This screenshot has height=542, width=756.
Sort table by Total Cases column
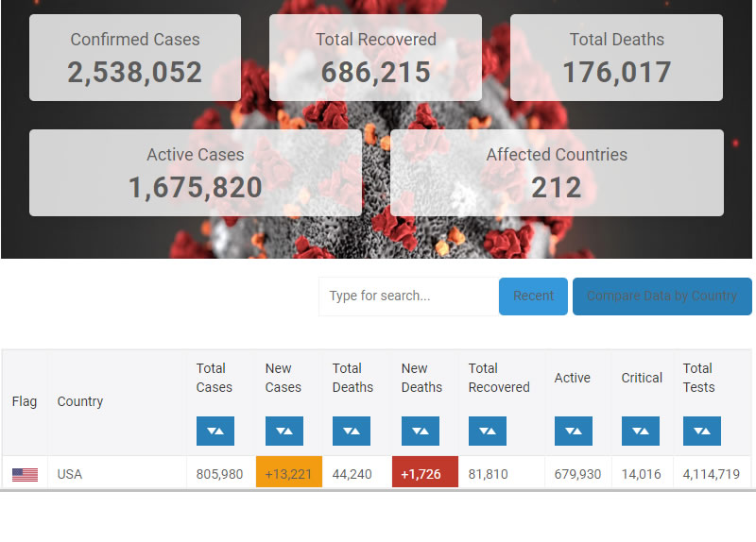(x=215, y=431)
